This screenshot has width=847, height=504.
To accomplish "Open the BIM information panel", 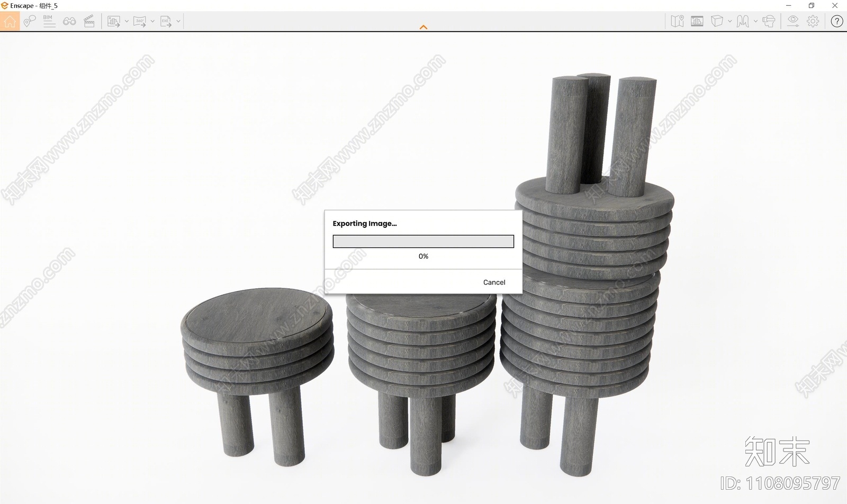I will pyautogui.click(x=49, y=21).
